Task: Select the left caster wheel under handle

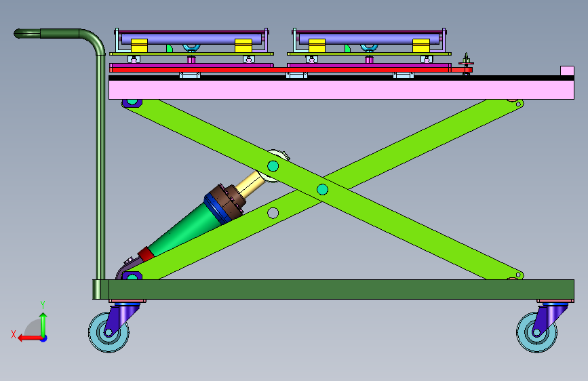Action: pos(109,333)
